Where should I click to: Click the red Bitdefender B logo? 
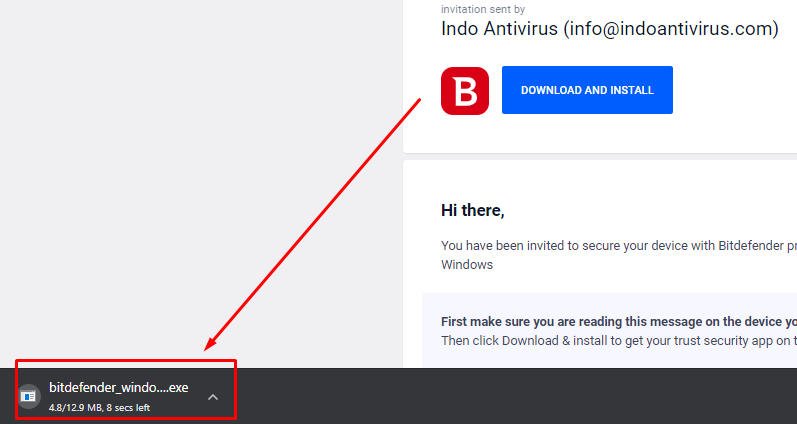point(465,90)
